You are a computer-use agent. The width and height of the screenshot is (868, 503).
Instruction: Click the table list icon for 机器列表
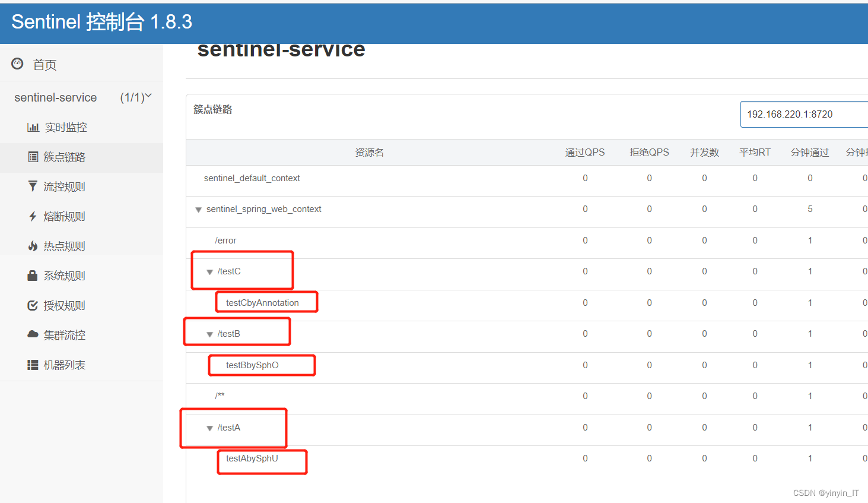(33, 365)
